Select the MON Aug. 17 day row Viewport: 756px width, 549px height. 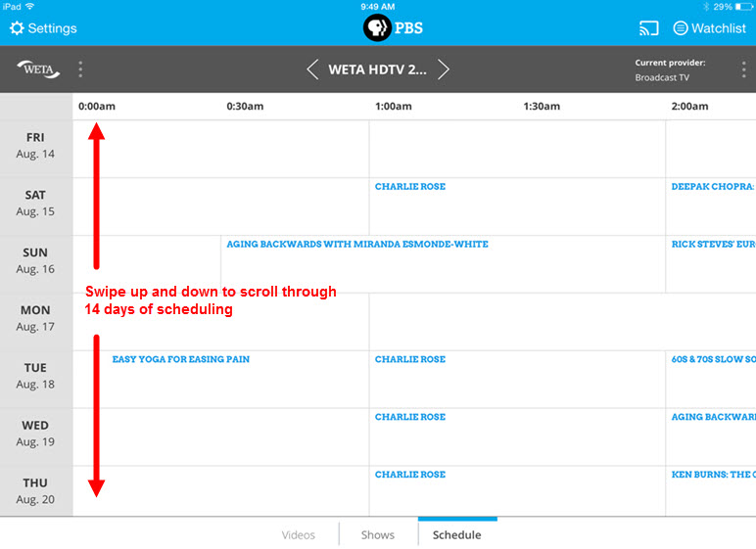click(36, 322)
